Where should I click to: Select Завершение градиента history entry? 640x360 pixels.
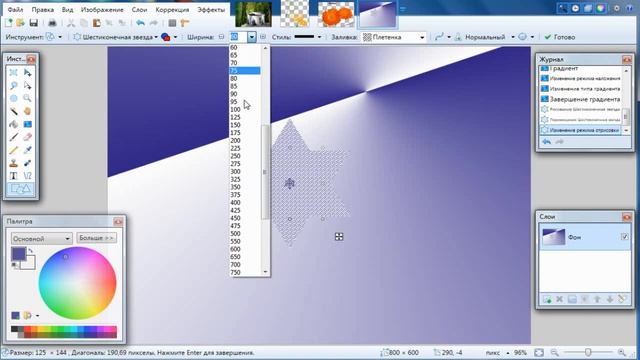(580, 99)
